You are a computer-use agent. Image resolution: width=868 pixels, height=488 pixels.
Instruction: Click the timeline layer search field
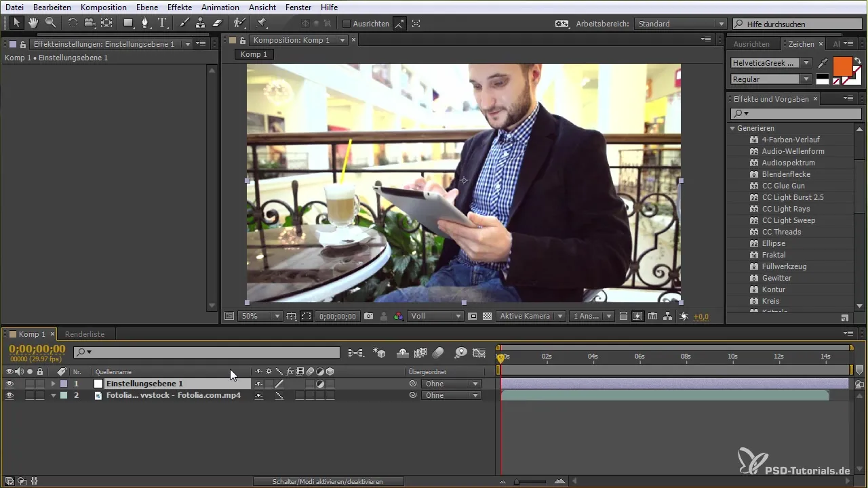207,352
